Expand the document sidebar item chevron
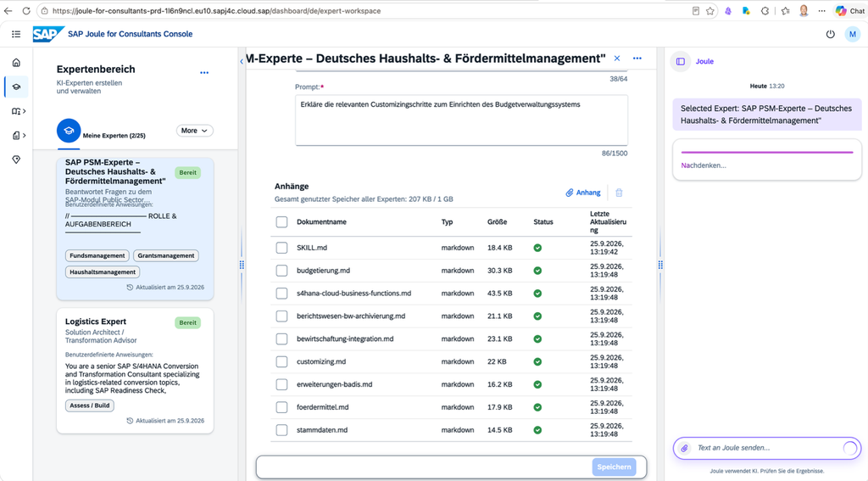Image resolution: width=868 pixels, height=481 pixels. (25, 136)
